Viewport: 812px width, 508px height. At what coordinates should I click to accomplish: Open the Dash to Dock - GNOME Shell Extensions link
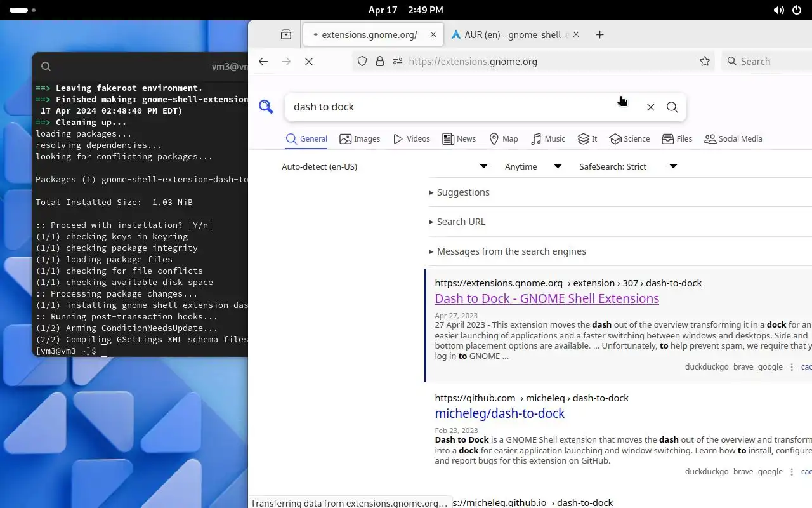click(547, 298)
